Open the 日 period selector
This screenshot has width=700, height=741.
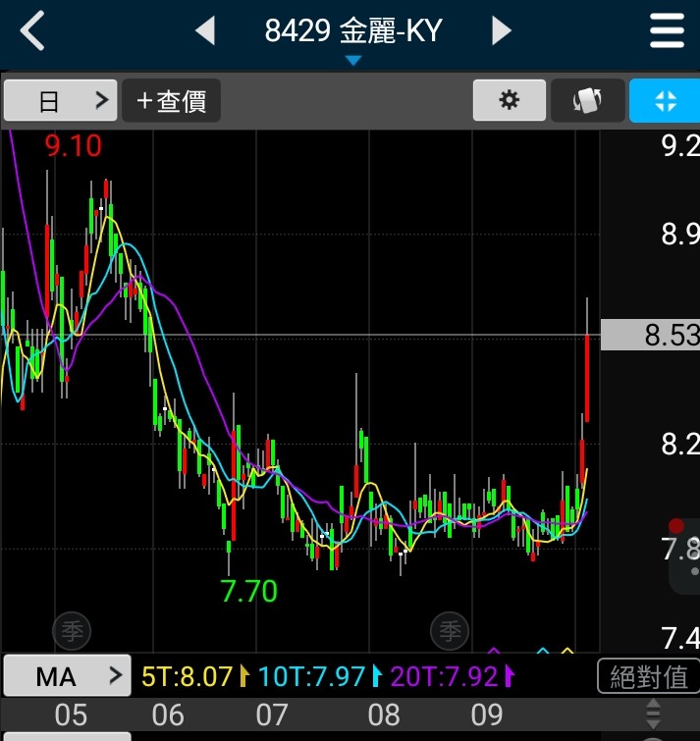[60, 100]
